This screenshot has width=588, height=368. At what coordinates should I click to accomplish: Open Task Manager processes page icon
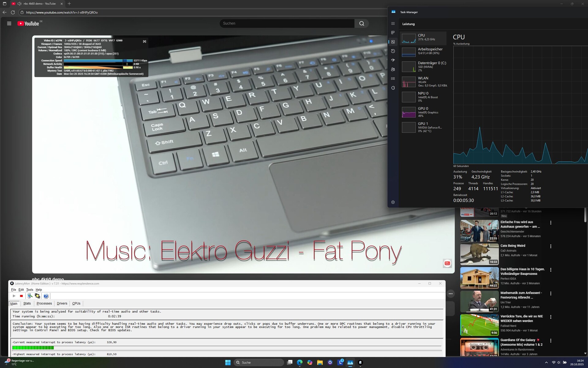point(393,33)
